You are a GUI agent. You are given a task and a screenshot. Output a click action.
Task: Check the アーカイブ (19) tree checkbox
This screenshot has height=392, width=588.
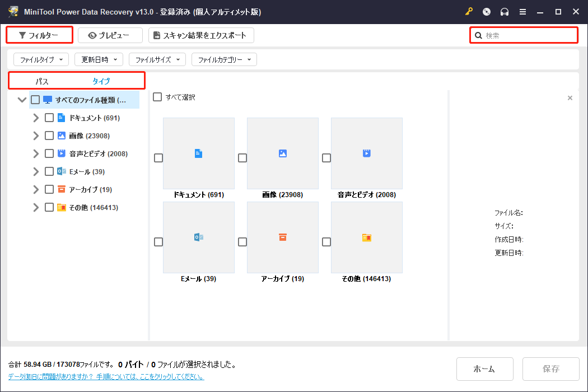pyautogui.click(x=49, y=189)
